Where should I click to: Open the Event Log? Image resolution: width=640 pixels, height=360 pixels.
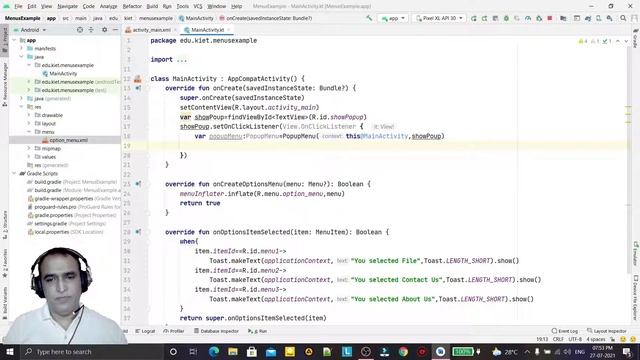point(565,331)
